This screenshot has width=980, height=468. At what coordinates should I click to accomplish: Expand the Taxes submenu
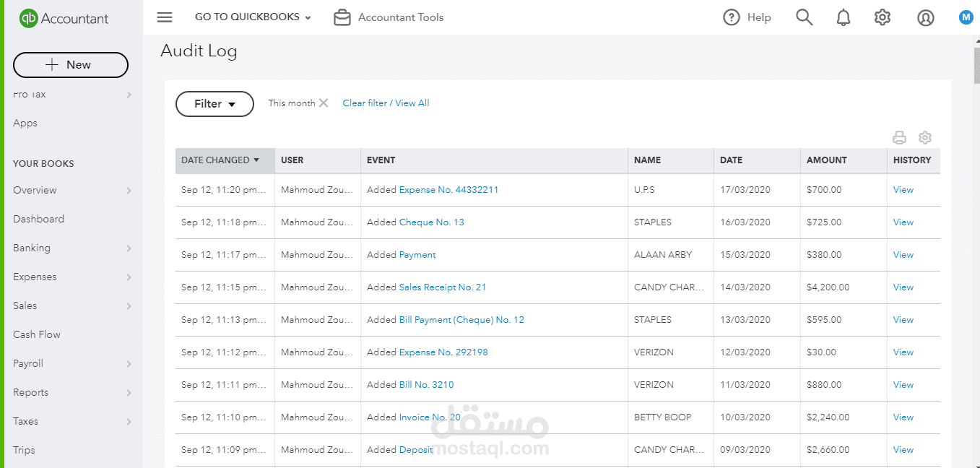(129, 422)
